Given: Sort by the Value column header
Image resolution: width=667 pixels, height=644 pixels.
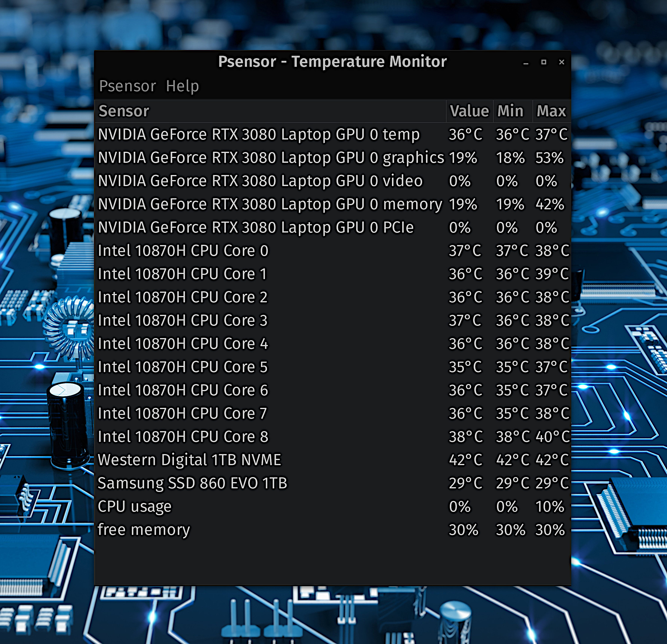Looking at the screenshot, I should click(x=470, y=111).
